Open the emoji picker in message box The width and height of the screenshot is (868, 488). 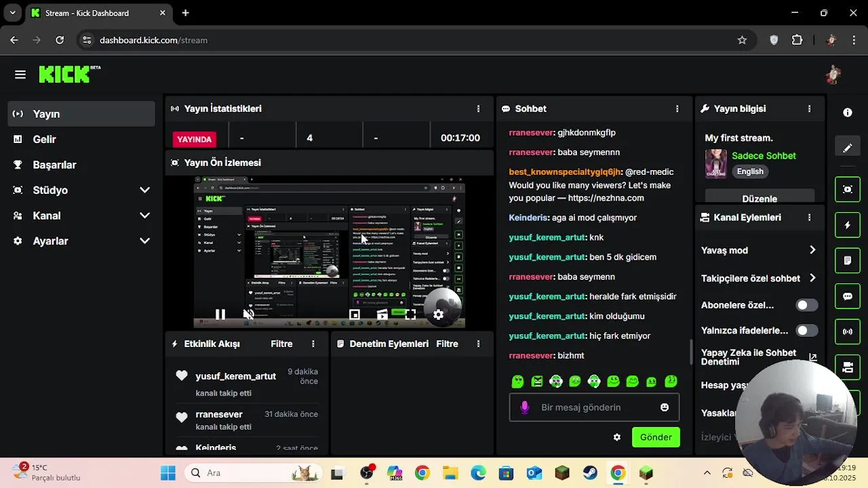(665, 407)
